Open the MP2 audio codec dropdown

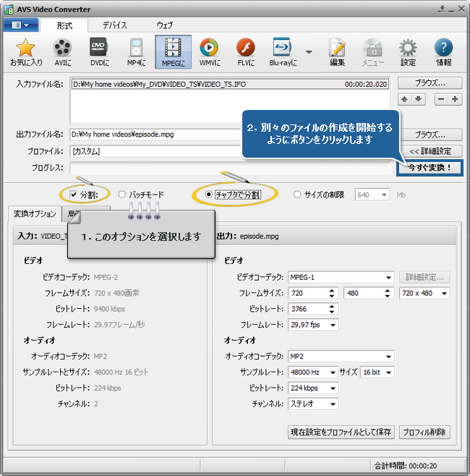341,357
